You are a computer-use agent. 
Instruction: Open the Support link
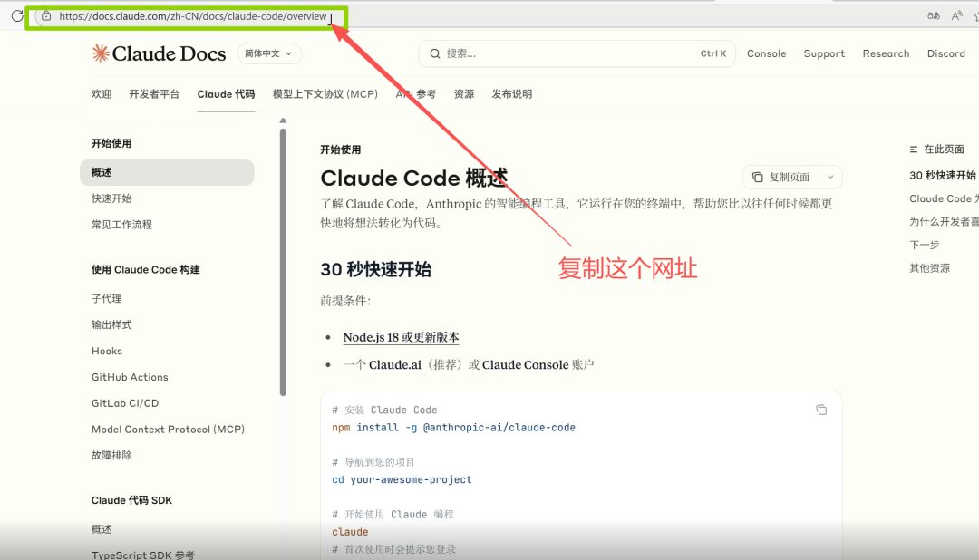tap(823, 53)
